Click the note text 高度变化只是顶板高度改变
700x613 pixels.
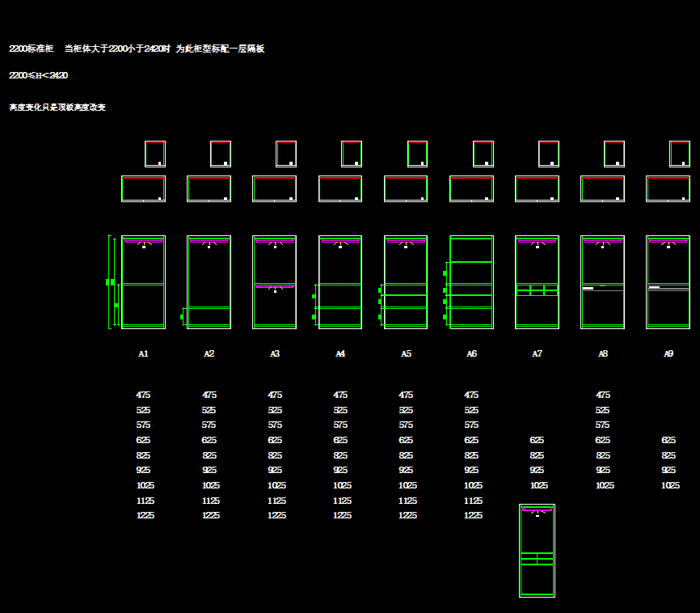coord(57,108)
